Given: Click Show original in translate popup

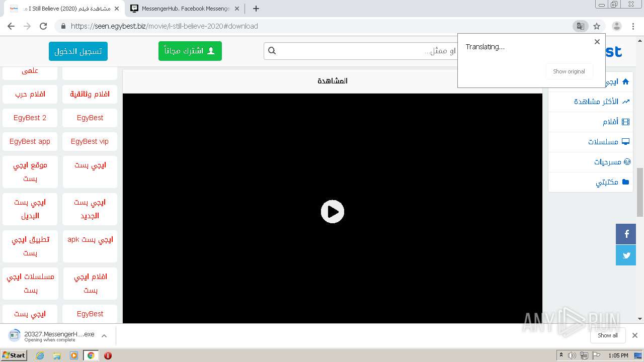Looking at the screenshot, I should pyautogui.click(x=569, y=71).
